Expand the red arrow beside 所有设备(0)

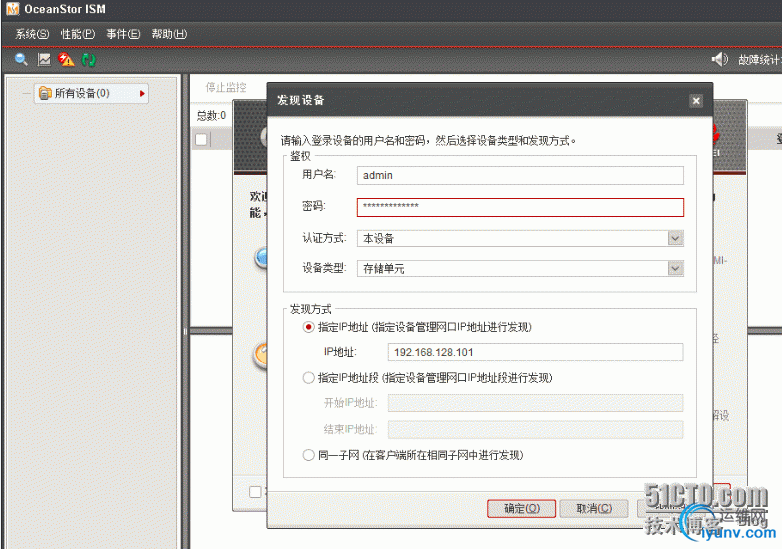point(142,93)
